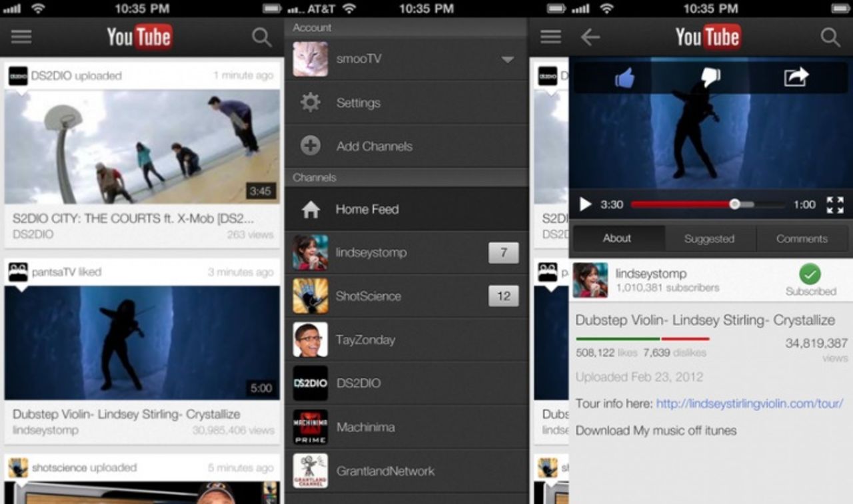This screenshot has width=853, height=504.
Task: Open the Comments tab
Action: pos(802,238)
